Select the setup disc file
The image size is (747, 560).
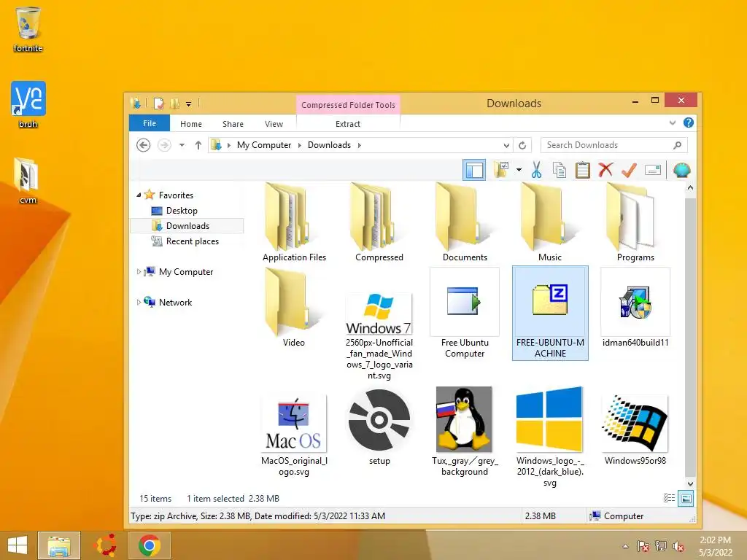point(379,427)
